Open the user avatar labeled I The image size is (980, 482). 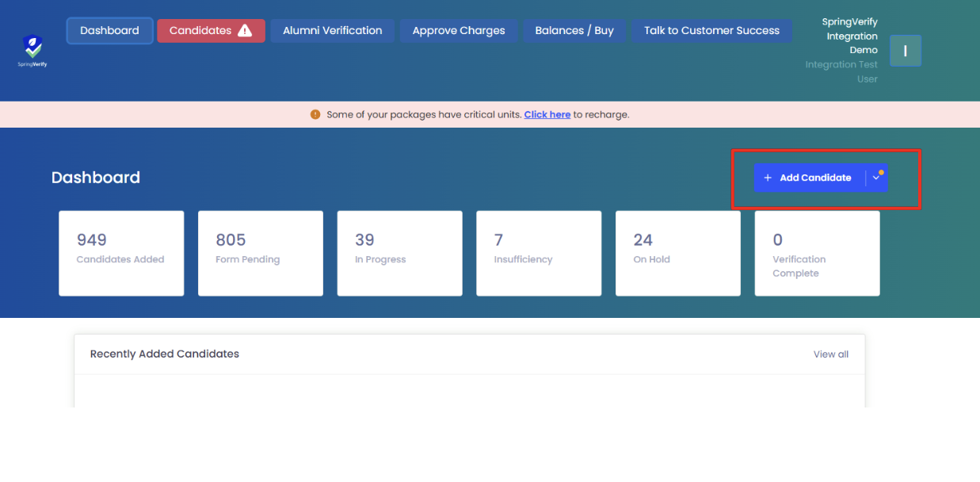[905, 51]
